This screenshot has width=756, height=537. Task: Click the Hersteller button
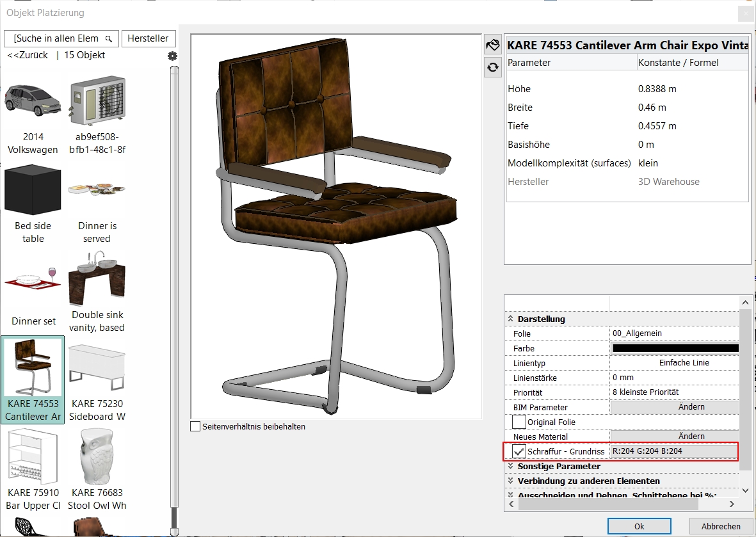pyautogui.click(x=148, y=38)
